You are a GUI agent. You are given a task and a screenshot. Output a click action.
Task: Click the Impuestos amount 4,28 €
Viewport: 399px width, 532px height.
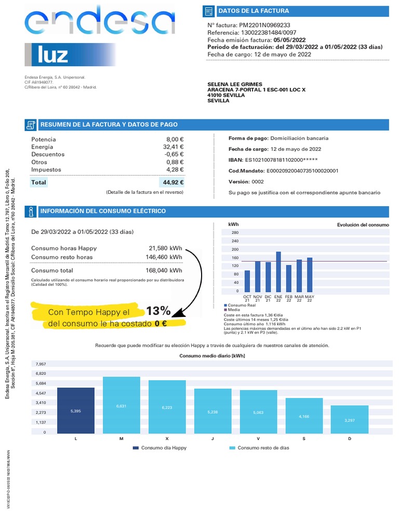175,170
